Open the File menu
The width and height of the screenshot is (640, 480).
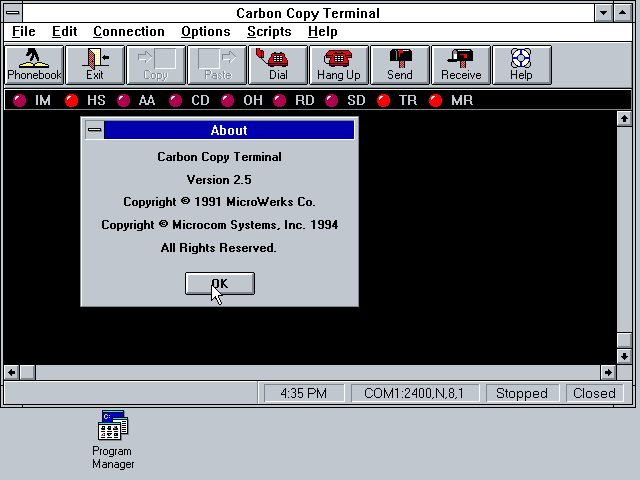(x=24, y=32)
